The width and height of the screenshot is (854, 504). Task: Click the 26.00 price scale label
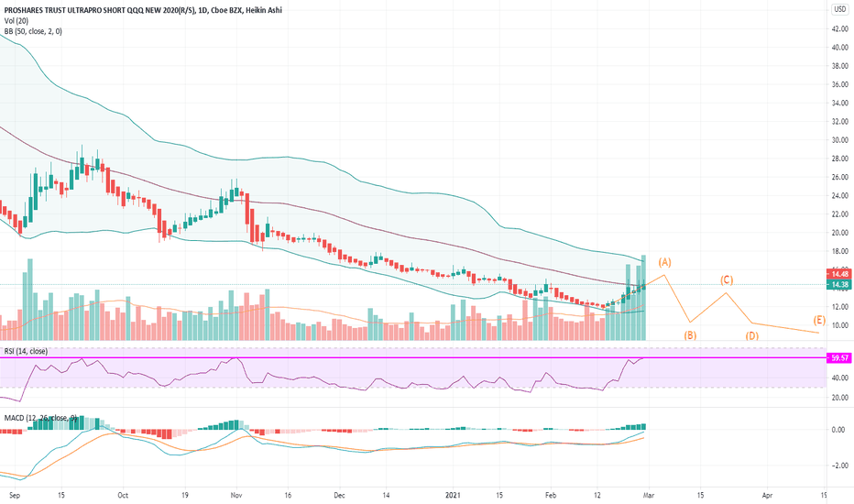840,177
